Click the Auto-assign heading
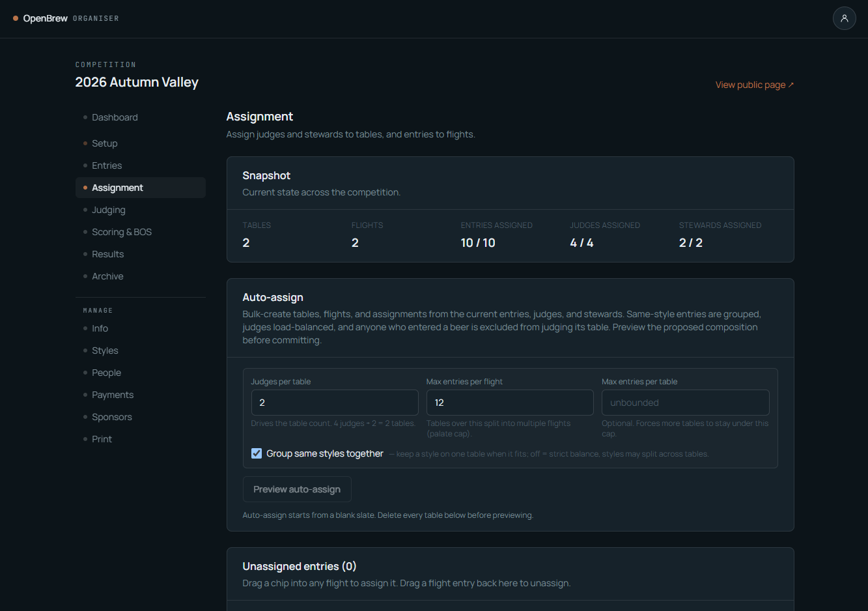Image resolution: width=868 pixels, height=611 pixels. click(x=273, y=297)
